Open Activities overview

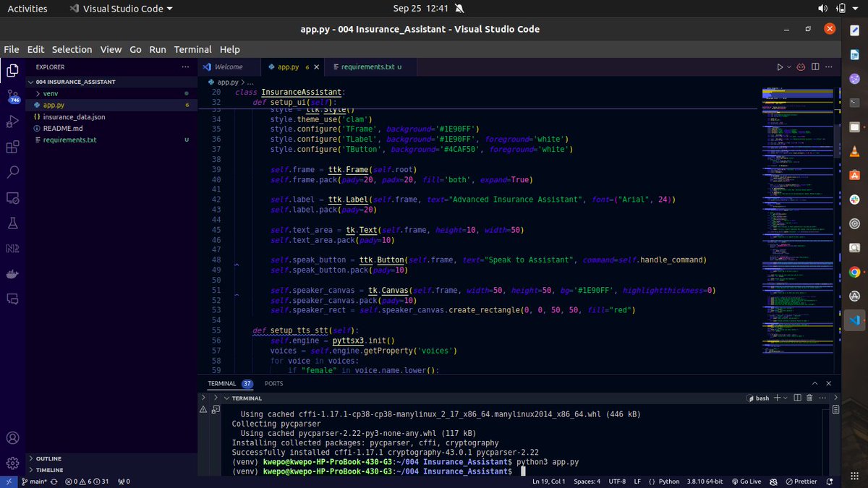[x=27, y=9]
